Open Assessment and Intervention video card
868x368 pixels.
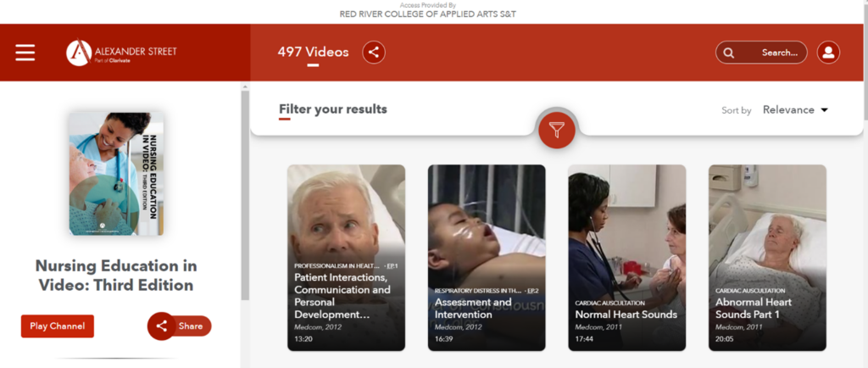click(487, 258)
